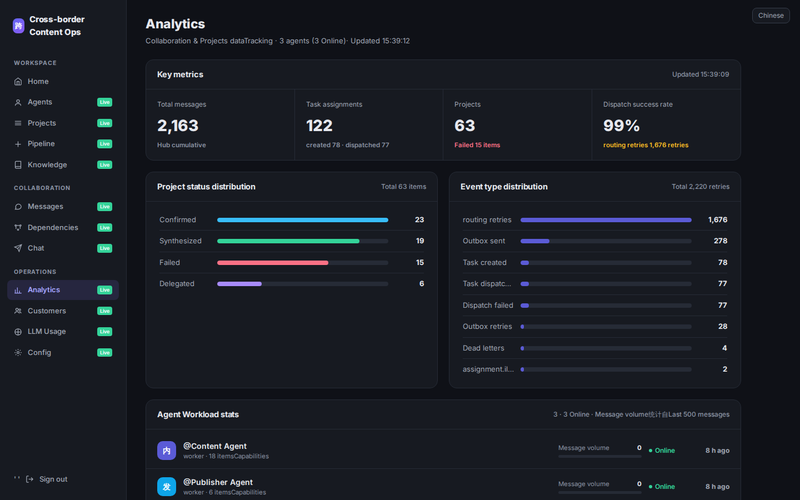Open Dependencies via its branch icon
The image size is (800, 500).
[x=18, y=228]
